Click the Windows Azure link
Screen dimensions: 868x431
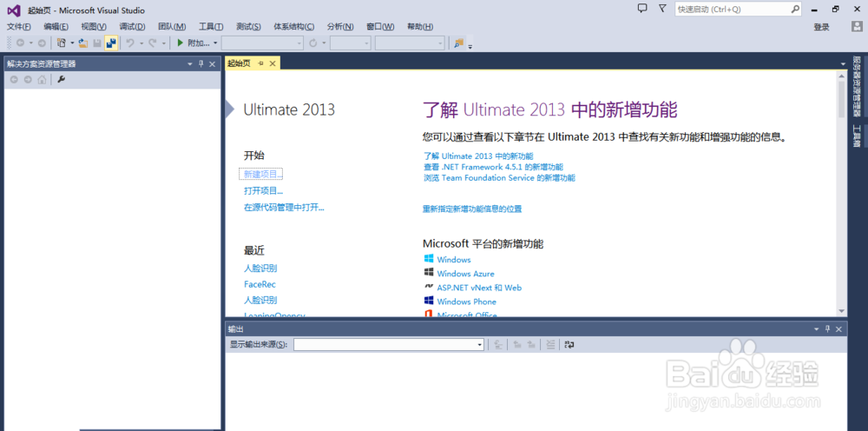(465, 274)
